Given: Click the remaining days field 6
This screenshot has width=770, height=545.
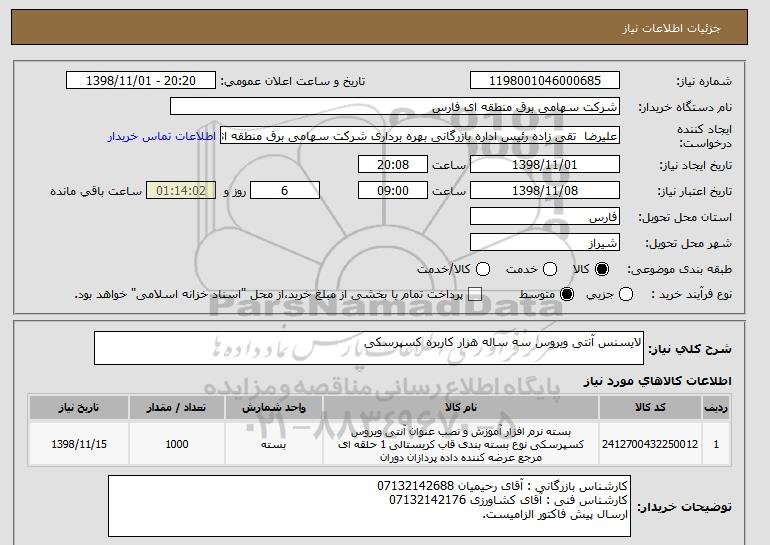Looking at the screenshot, I should [x=285, y=190].
